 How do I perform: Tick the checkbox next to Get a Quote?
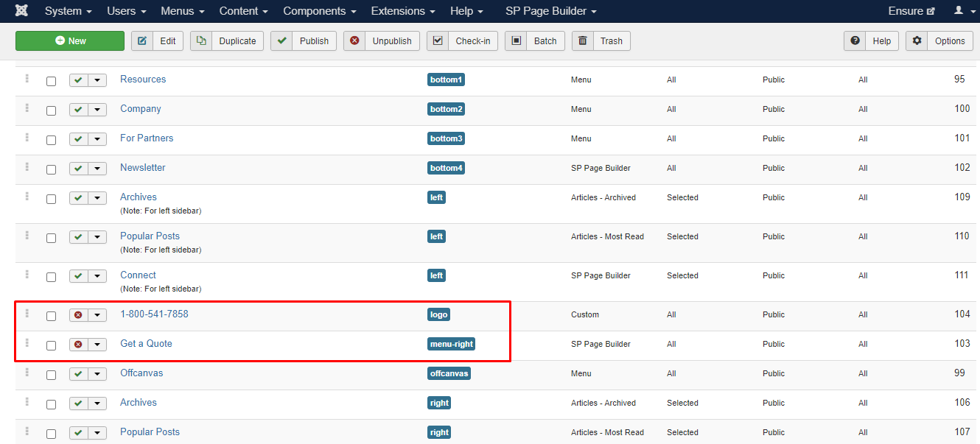51,345
